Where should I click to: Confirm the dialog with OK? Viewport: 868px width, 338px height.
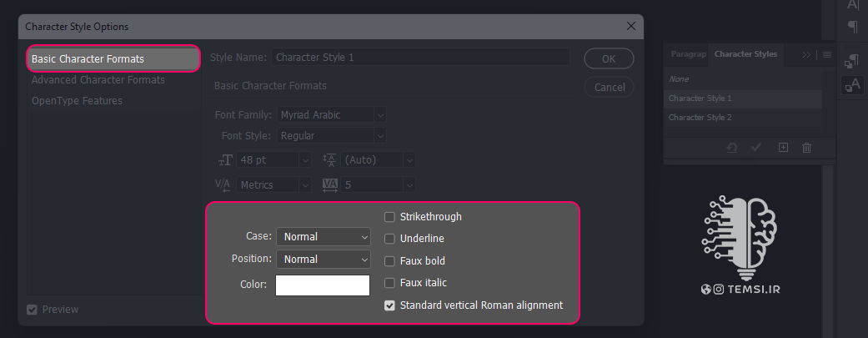609,58
